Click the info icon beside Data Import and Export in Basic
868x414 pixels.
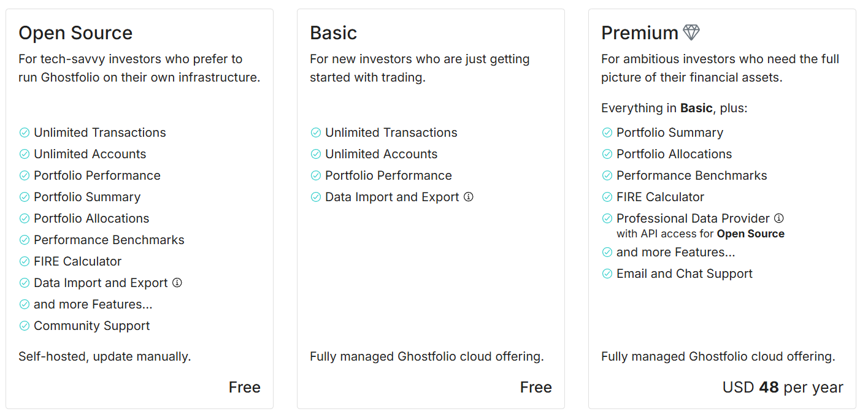pyautogui.click(x=468, y=197)
